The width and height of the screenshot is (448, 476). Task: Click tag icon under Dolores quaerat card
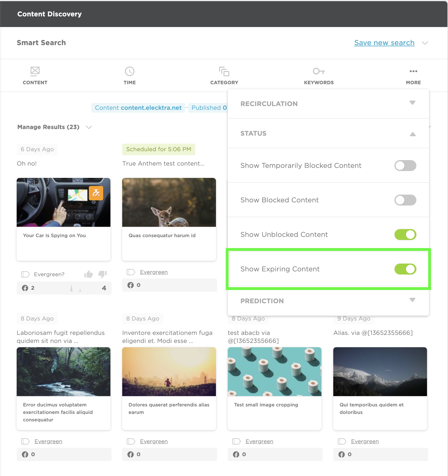(x=131, y=441)
